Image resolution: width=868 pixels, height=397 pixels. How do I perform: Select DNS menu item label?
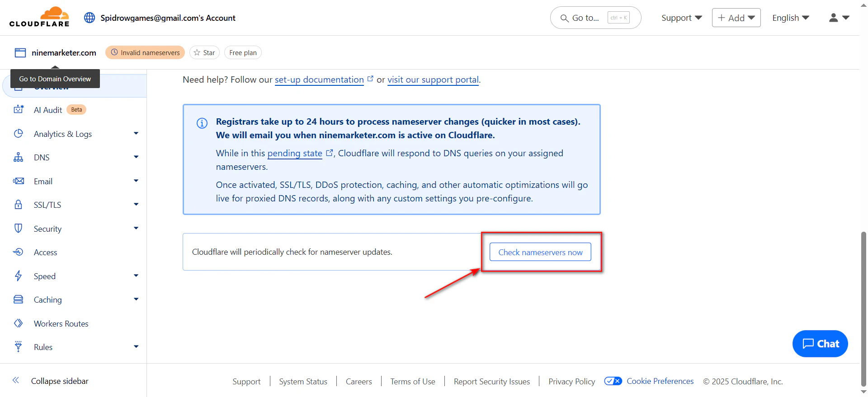tap(42, 157)
